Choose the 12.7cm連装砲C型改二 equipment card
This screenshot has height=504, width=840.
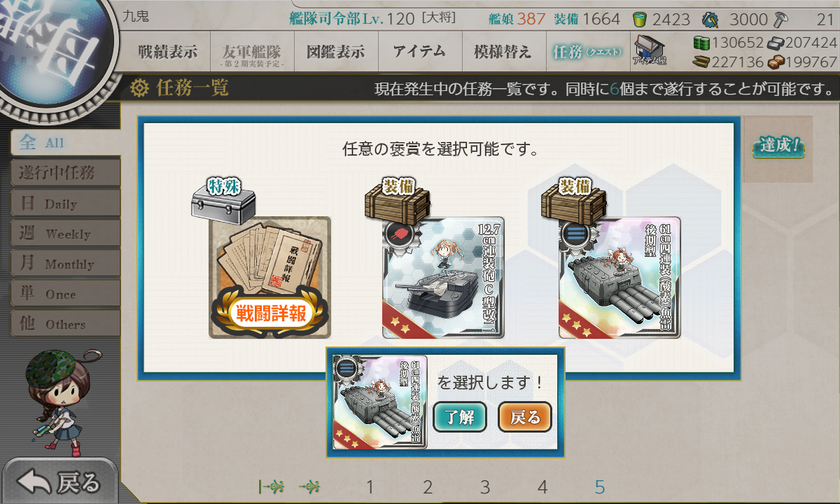coord(443,277)
